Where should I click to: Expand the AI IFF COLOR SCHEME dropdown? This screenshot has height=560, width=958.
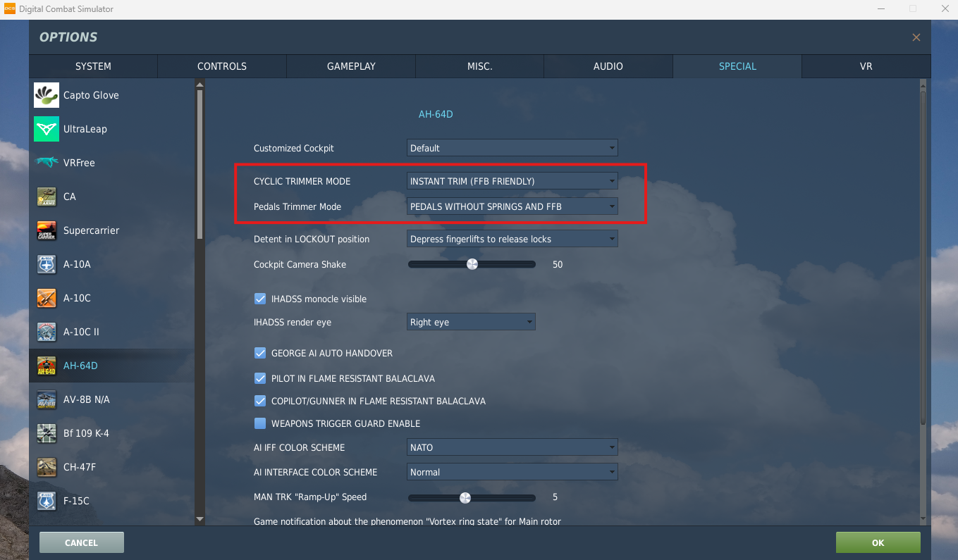512,447
